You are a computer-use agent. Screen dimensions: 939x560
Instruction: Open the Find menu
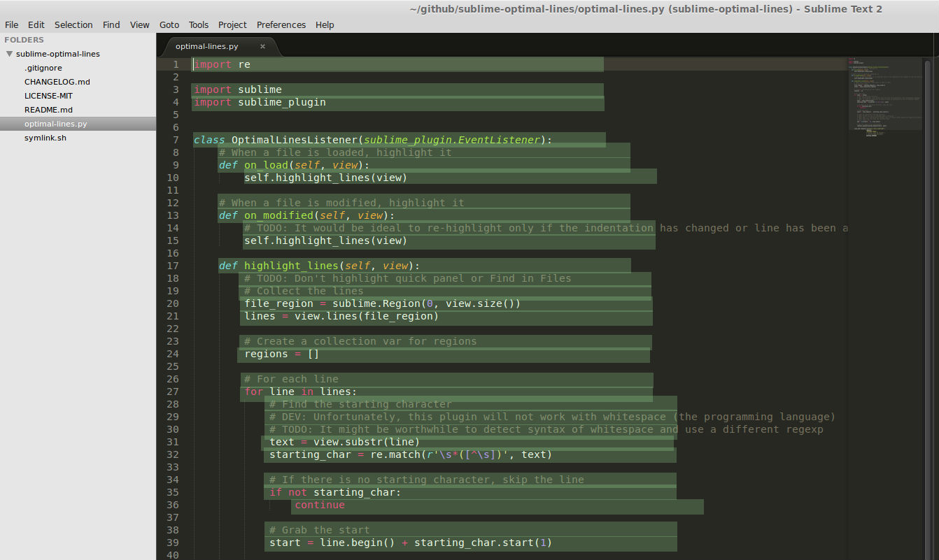[111, 24]
